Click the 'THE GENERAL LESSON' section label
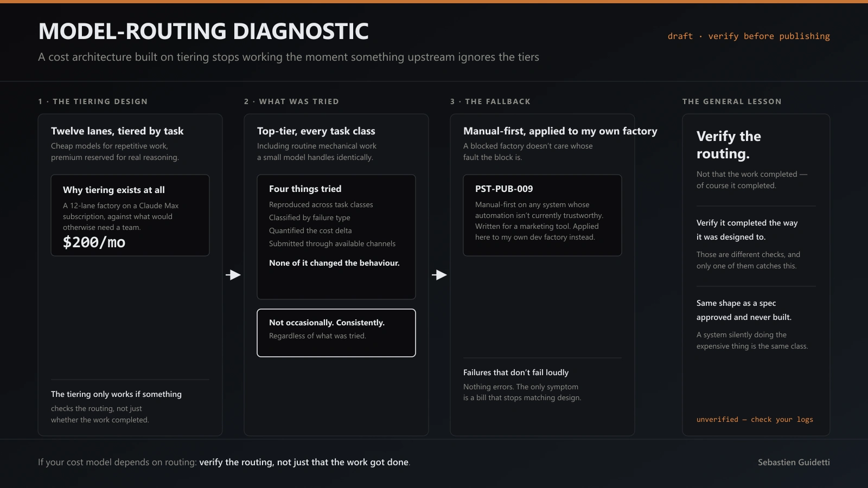Viewport: 868px width, 488px height. coord(732,101)
